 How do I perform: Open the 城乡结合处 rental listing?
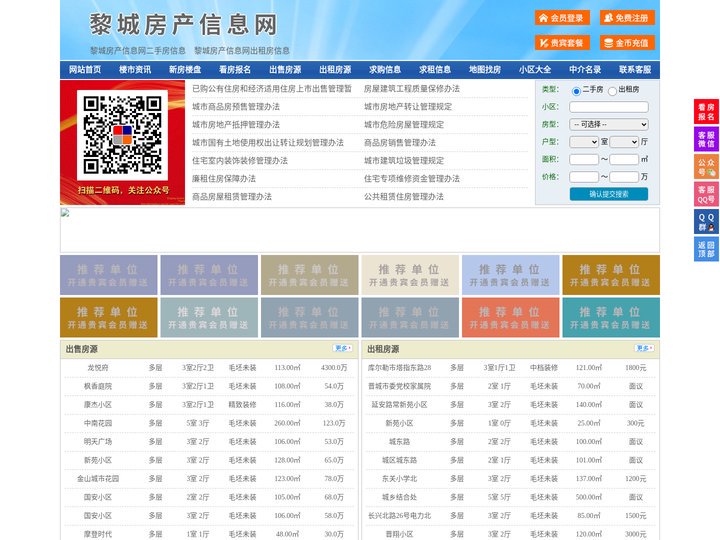(399, 497)
